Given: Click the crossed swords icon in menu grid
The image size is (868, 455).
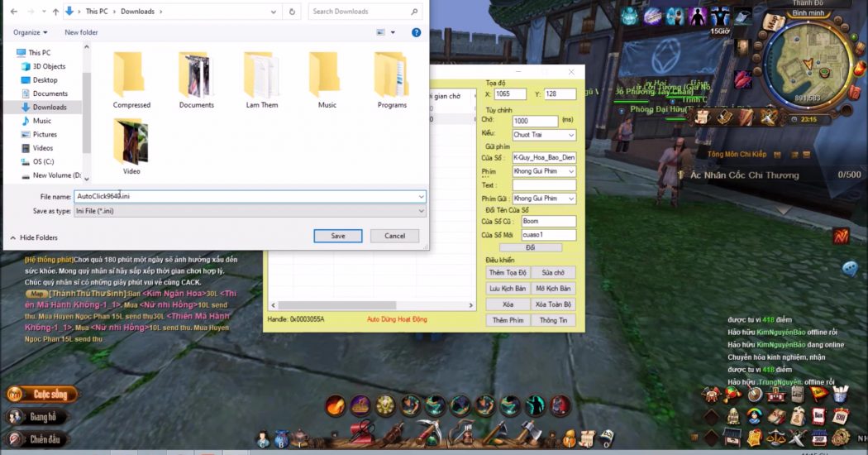Looking at the screenshot, I should pos(797,438).
